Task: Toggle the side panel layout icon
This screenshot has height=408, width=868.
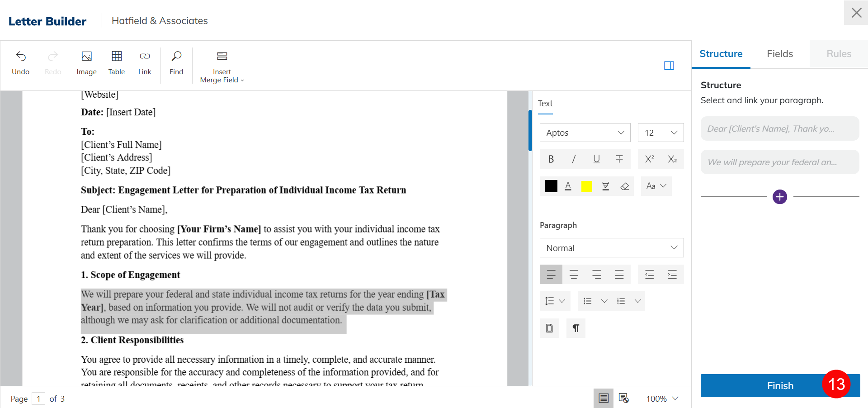Action: click(669, 66)
